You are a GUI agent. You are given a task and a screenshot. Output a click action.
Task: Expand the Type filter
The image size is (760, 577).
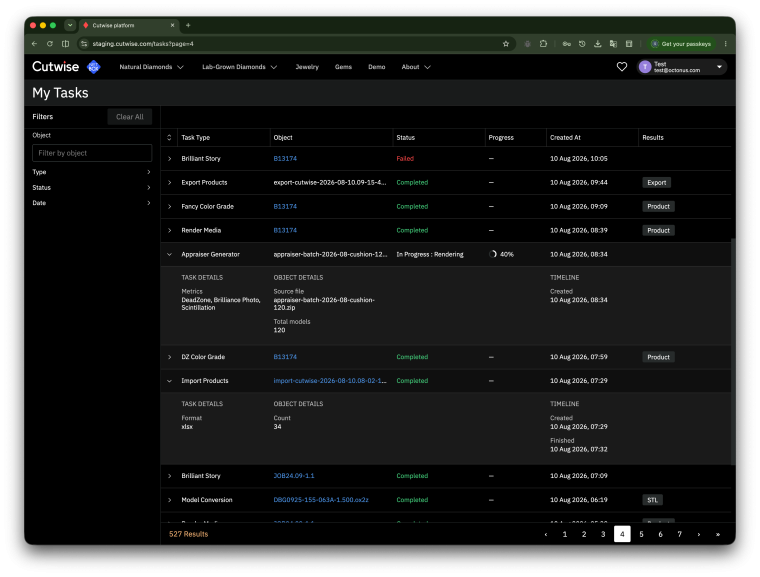[x=92, y=172]
